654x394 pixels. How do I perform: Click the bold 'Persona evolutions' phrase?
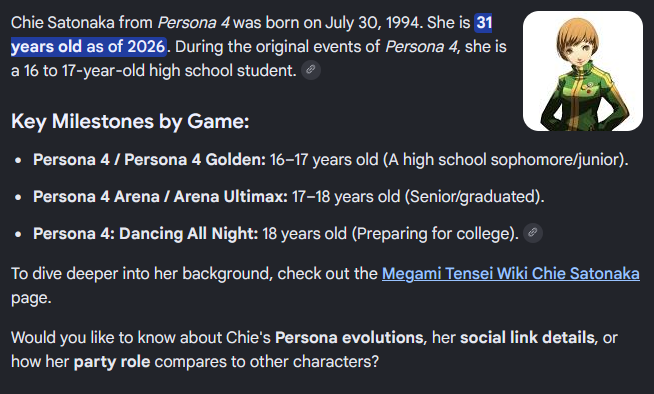(x=349, y=337)
